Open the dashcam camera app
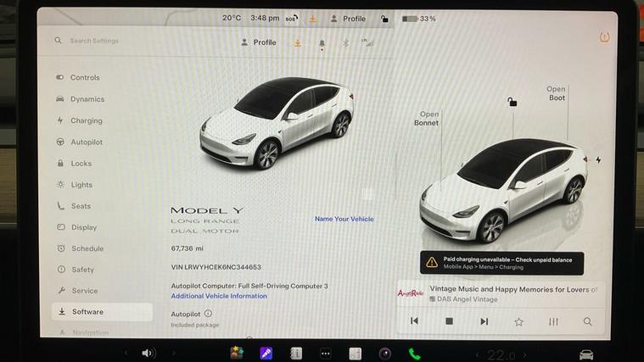Image resolution: width=644 pixels, height=362 pixels. (x=385, y=354)
